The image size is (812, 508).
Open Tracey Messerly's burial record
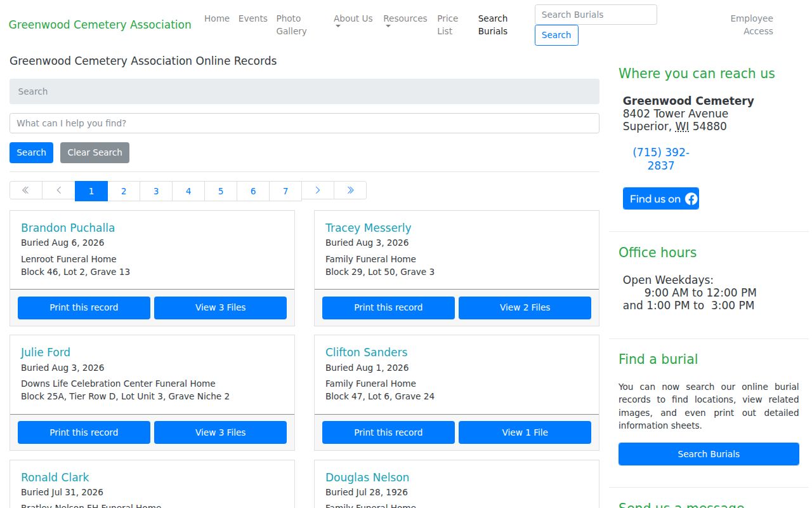click(x=368, y=228)
